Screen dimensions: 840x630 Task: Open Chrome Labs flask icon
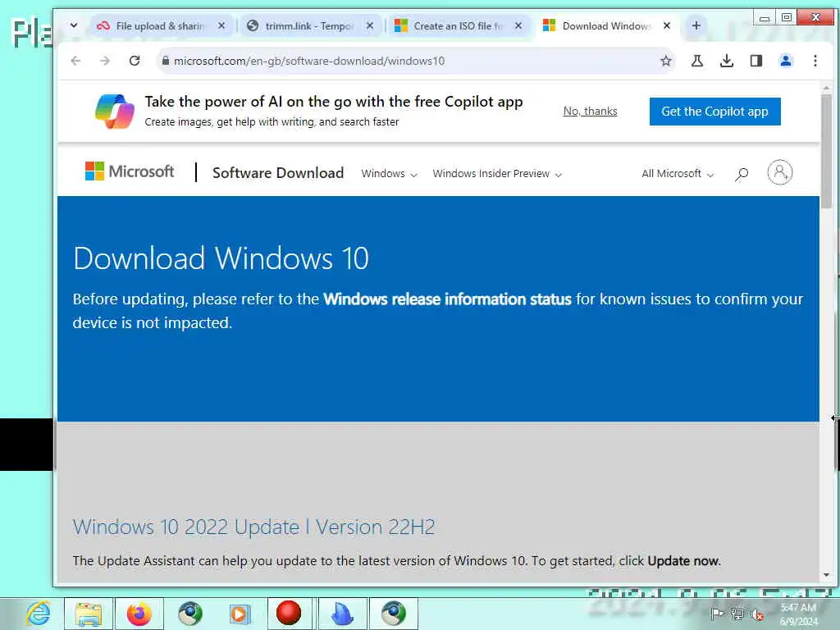[x=697, y=61]
